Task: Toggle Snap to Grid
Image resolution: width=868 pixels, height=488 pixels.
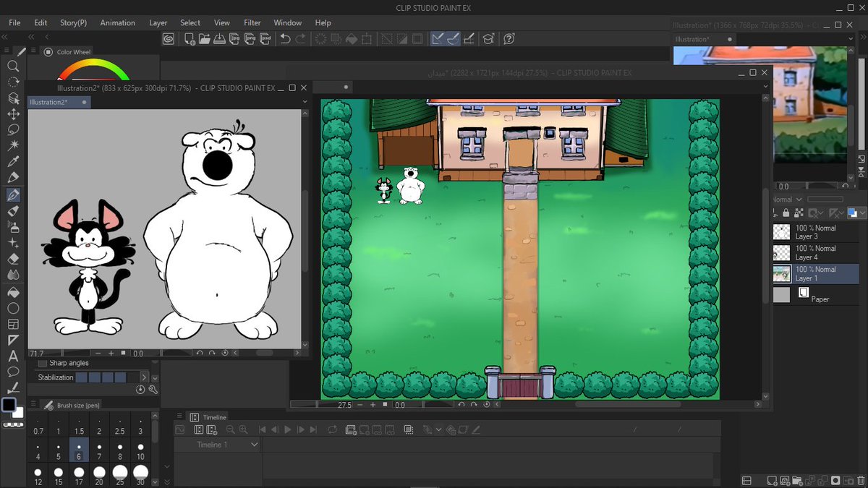Action: (469, 39)
